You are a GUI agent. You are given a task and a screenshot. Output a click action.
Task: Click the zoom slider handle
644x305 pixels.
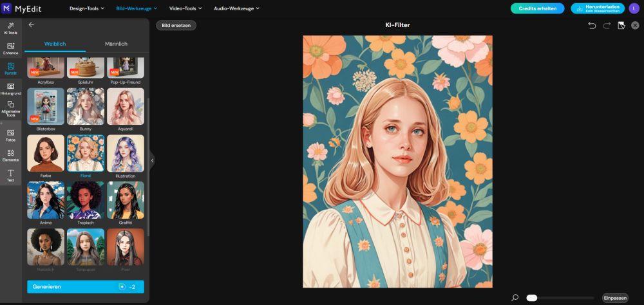pyautogui.click(x=532, y=298)
